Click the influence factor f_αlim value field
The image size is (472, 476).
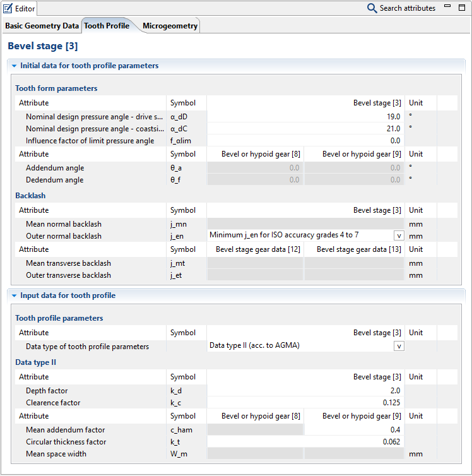[x=305, y=141]
